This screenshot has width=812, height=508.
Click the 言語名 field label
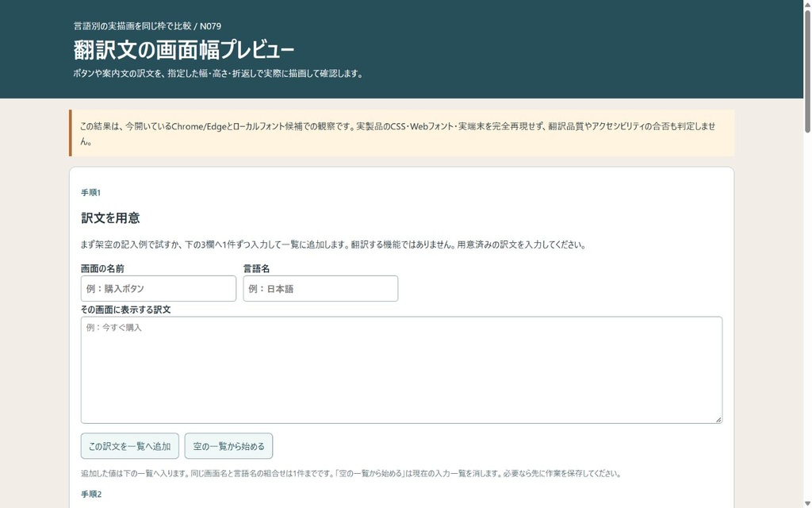click(256, 268)
